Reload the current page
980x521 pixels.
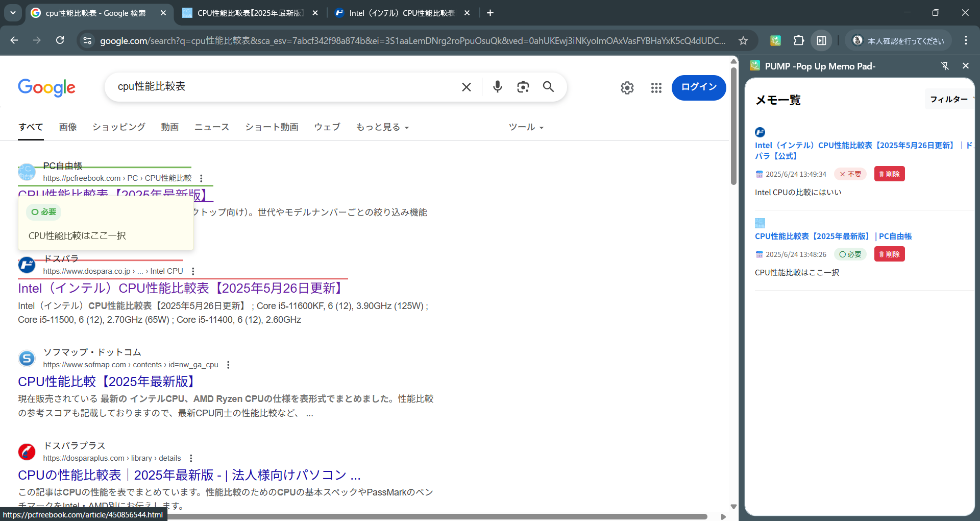coord(60,40)
